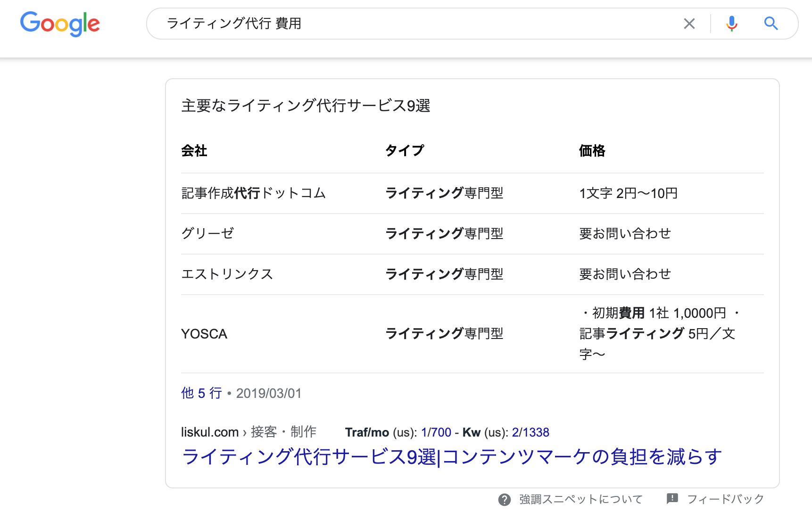Click the Google logo
Viewport: 812px width, 512px height.
tap(60, 24)
